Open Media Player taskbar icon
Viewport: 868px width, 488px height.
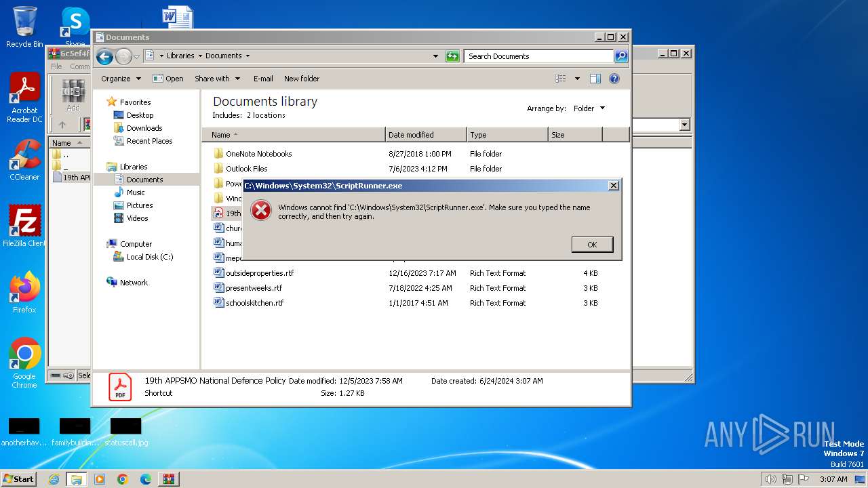(100, 479)
